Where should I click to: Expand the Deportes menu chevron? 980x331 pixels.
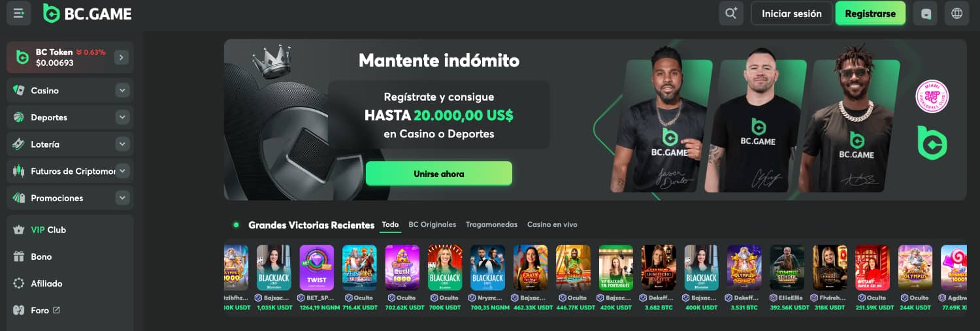pos(122,118)
